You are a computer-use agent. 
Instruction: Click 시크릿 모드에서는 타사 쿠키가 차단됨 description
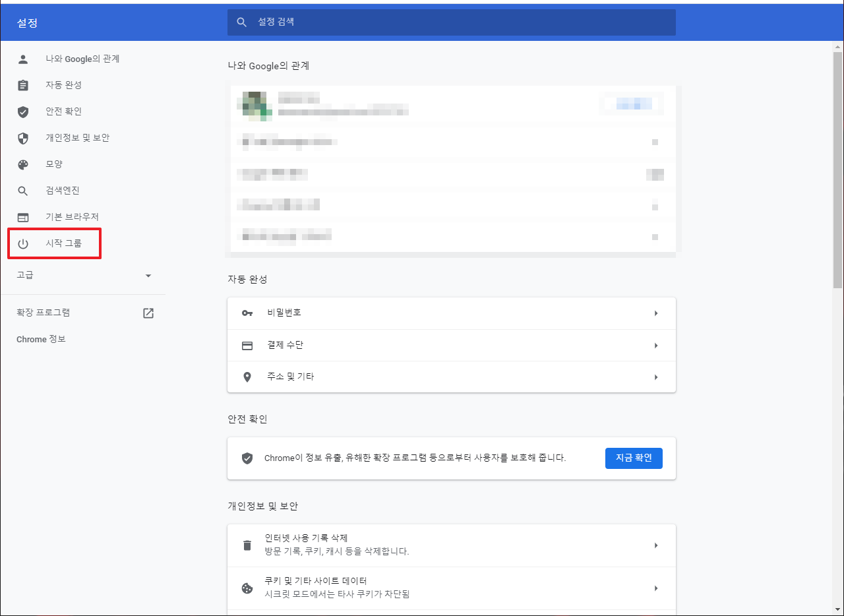click(337, 594)
